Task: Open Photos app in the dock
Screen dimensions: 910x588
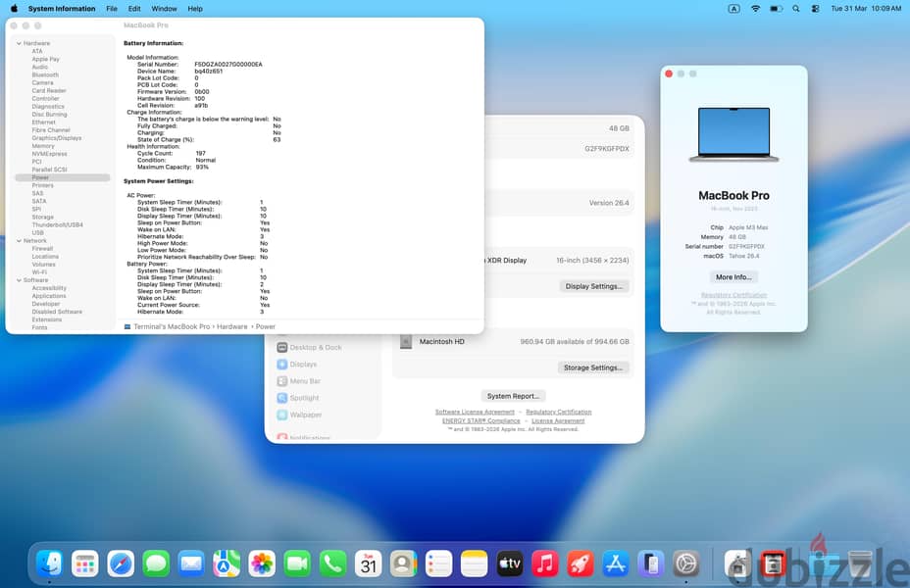Action: tap(262, 563)
